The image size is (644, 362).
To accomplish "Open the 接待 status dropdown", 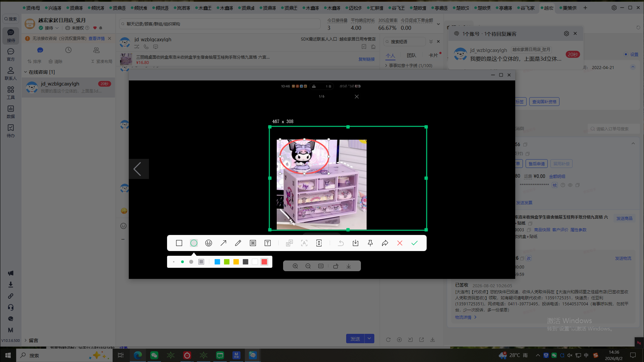I will coord(49,28).
